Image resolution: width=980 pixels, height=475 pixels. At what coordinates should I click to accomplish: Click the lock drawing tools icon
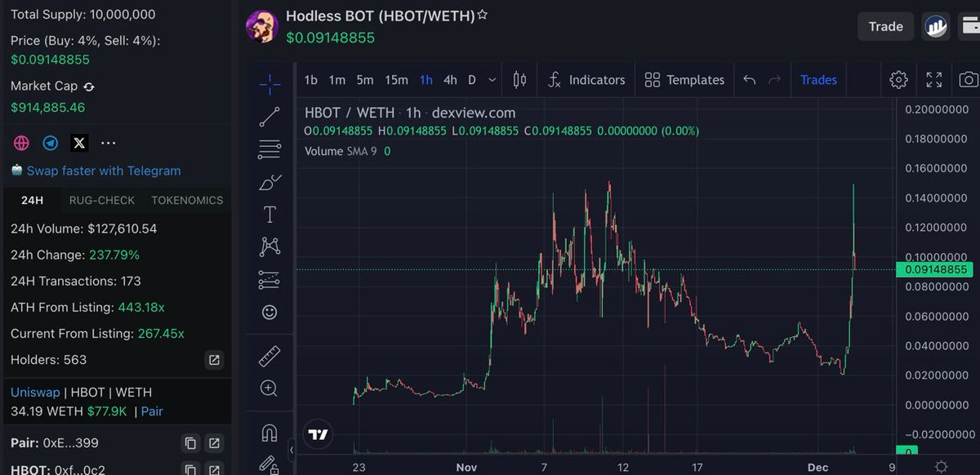[x=269, y=464]
